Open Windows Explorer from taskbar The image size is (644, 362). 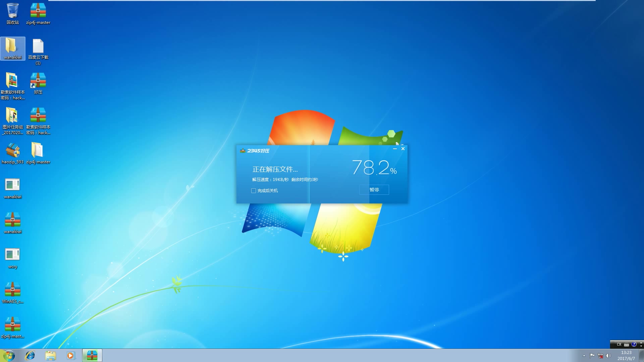click(x=50, y=355)
